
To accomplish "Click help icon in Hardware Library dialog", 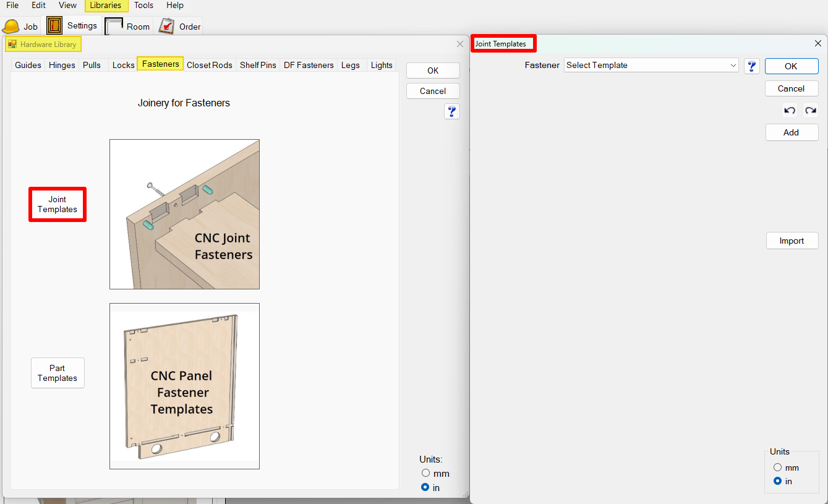I will pos(452,111).
